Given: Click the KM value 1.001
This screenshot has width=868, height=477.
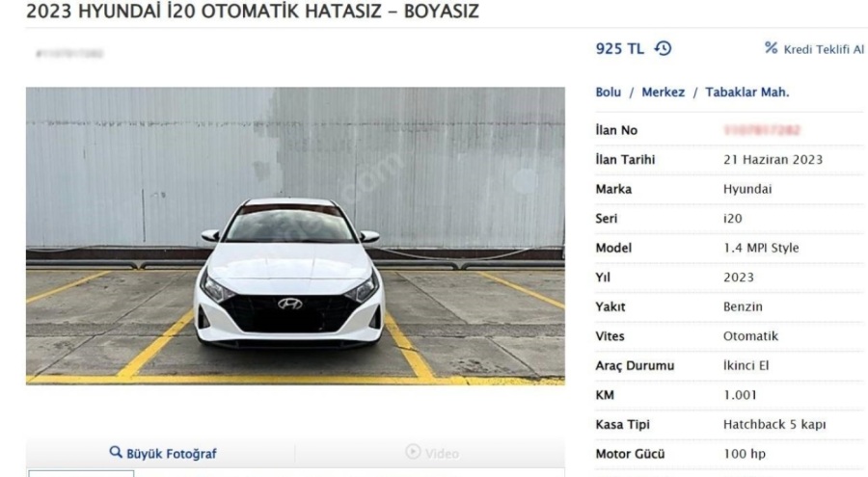Looking at the screenshot, I should click(x=740, y=395).
